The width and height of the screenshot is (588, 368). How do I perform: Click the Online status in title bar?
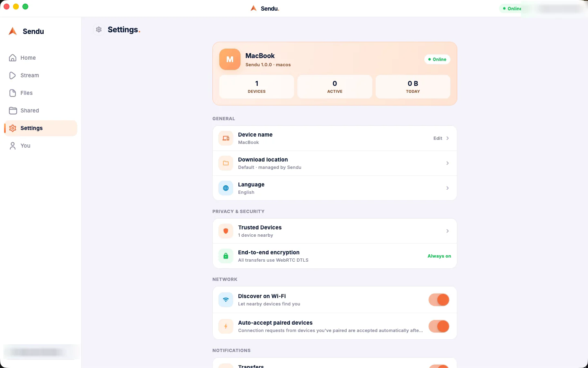pos(512,9)
